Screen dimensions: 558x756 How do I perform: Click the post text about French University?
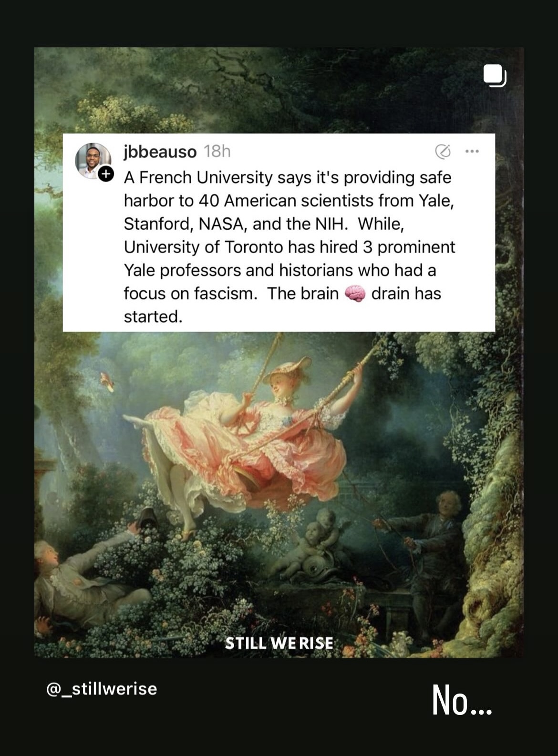[x=289, y=247]
